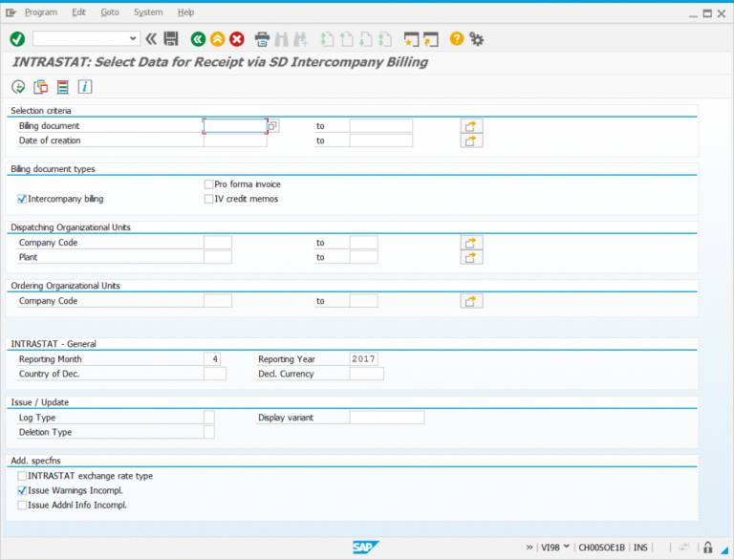Click the Next Page icon

[366, 39]
